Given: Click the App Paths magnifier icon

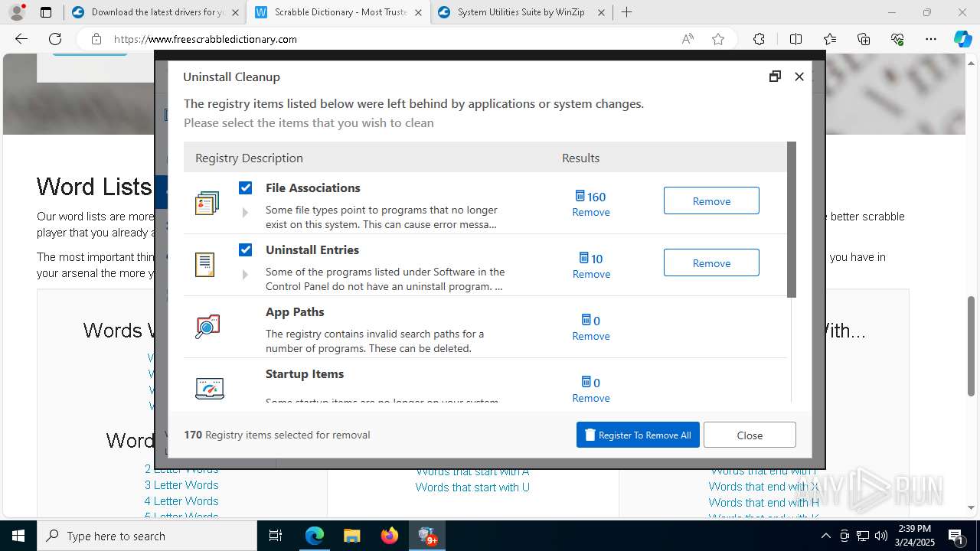Looking at the screenshot, I should point(207,327).
